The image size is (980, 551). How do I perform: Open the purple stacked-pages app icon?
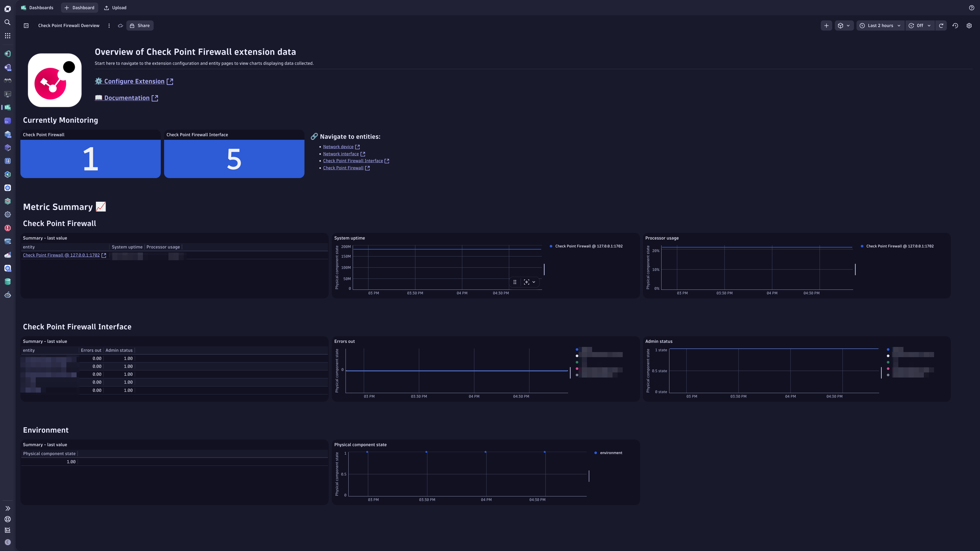(8, 147)
